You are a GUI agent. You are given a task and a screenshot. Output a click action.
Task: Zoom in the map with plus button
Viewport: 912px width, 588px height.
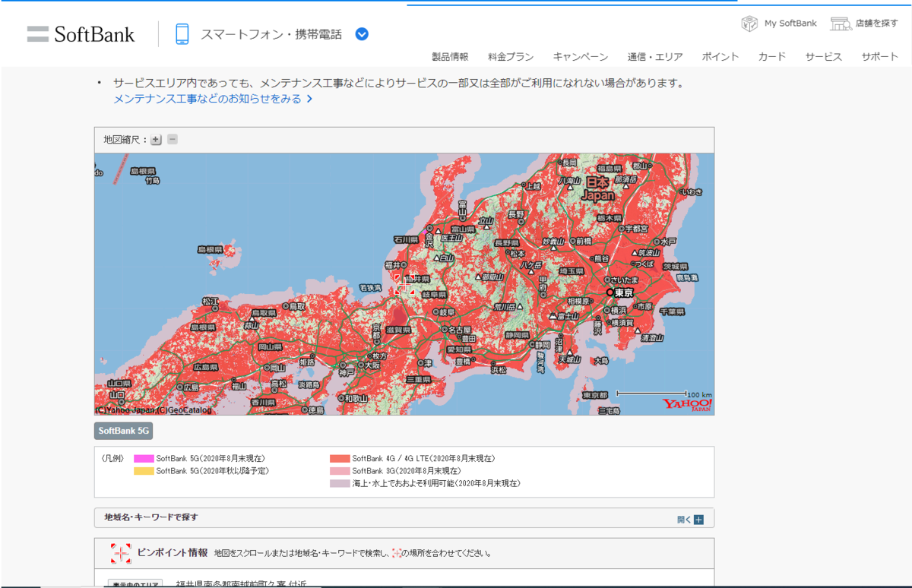click(156, 140)
